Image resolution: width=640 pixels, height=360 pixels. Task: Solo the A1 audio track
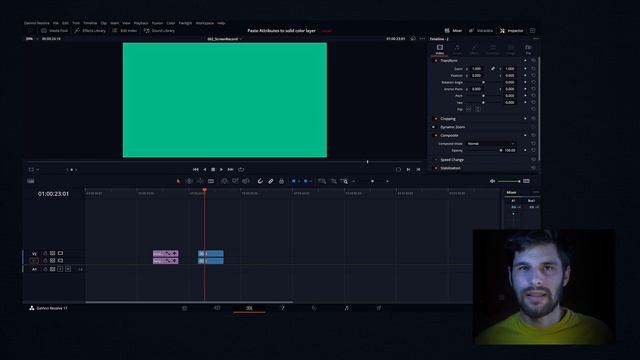tap(60, 269)
